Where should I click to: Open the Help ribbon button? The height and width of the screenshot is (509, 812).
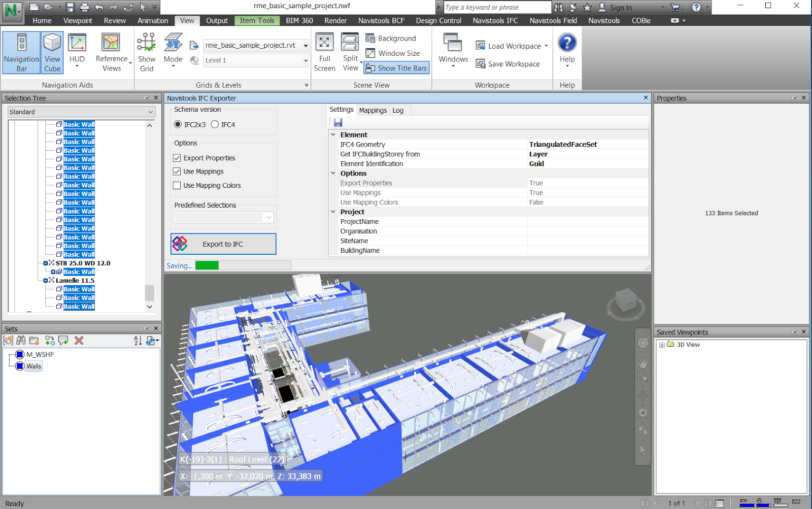click(x=567, y=49)
